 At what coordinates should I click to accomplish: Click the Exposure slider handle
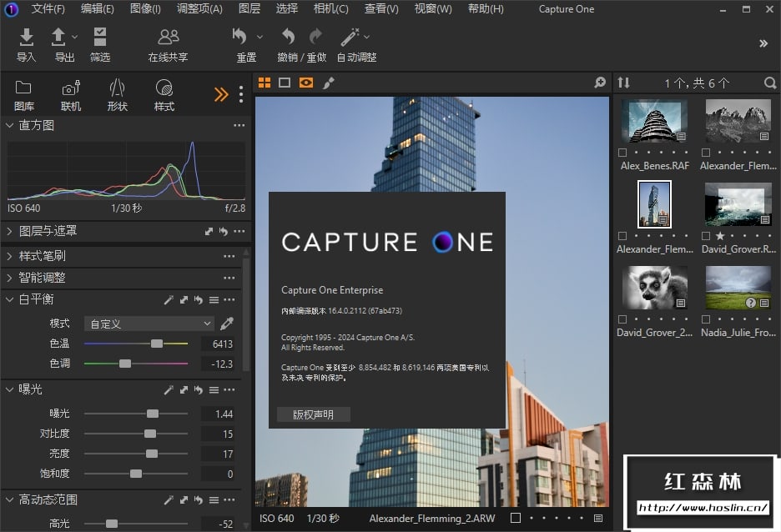click(153, 414)
